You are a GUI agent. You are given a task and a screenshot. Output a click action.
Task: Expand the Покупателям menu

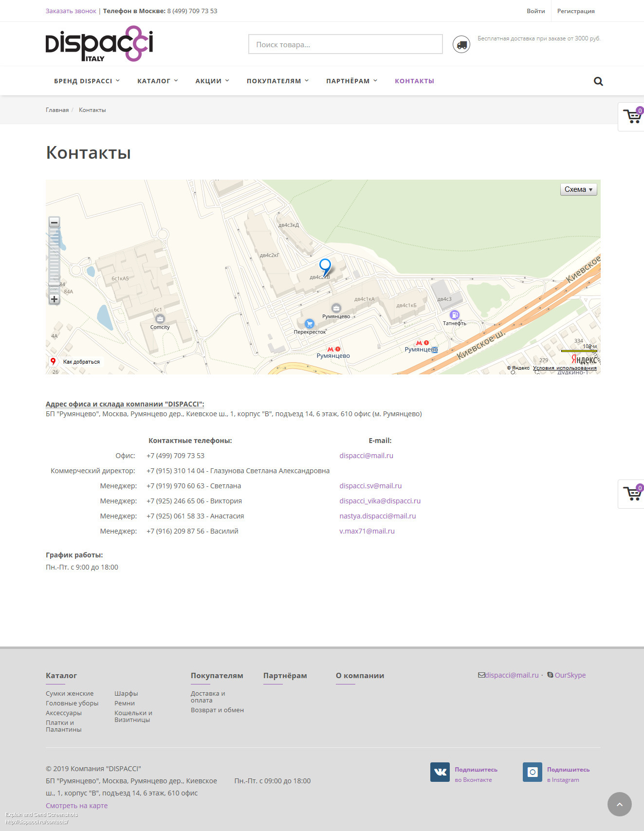point(277,81)
